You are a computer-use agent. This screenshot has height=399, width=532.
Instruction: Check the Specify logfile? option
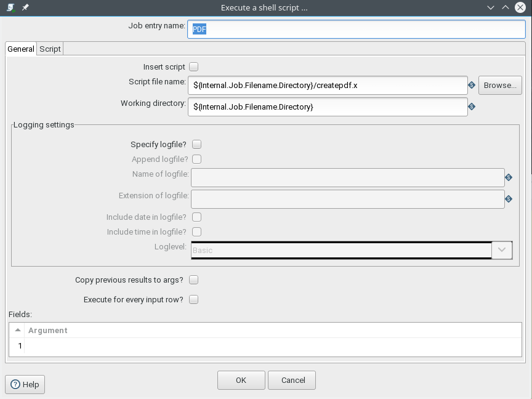click(x=197, y=145)
